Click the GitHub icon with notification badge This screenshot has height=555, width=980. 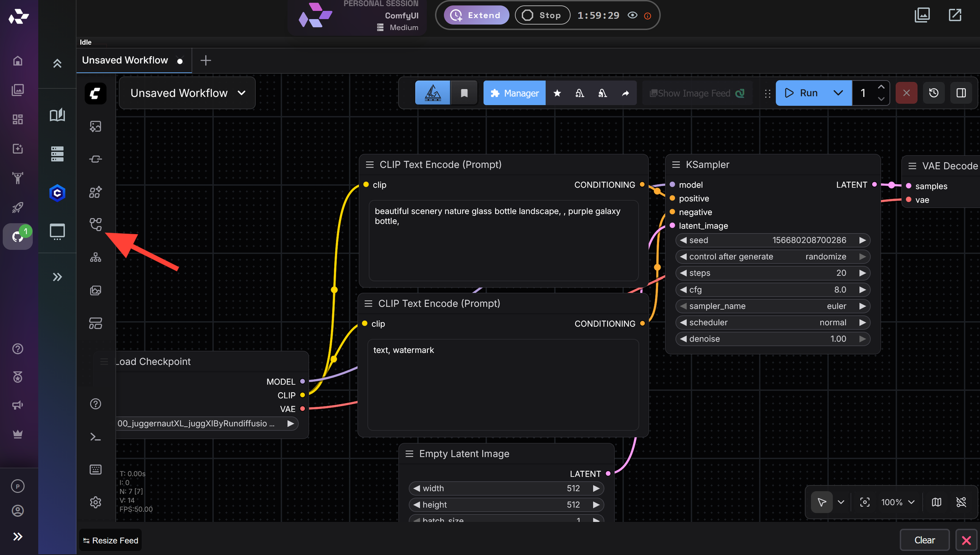18,237
